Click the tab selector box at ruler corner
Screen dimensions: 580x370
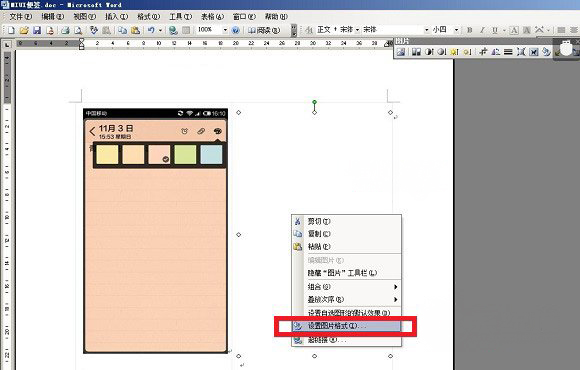click(x=7, y=45)
